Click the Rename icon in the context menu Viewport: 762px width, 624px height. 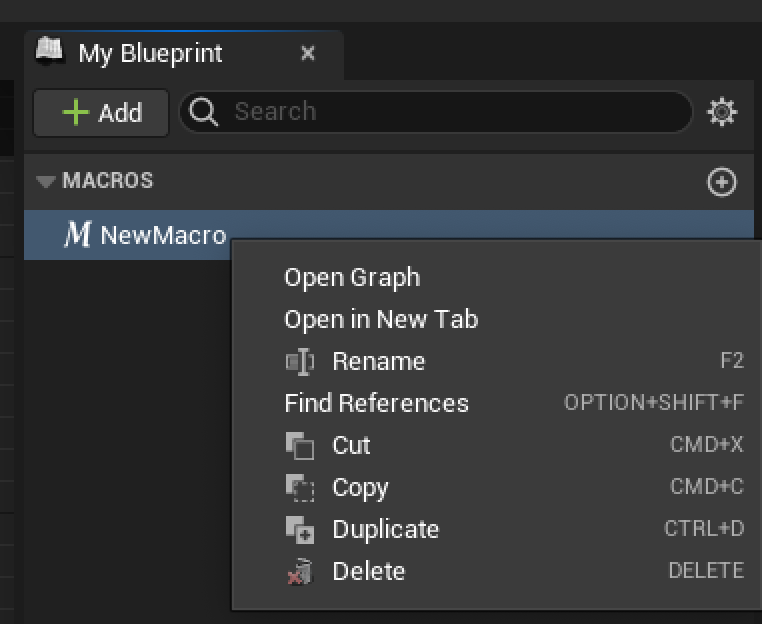point(300,362)
